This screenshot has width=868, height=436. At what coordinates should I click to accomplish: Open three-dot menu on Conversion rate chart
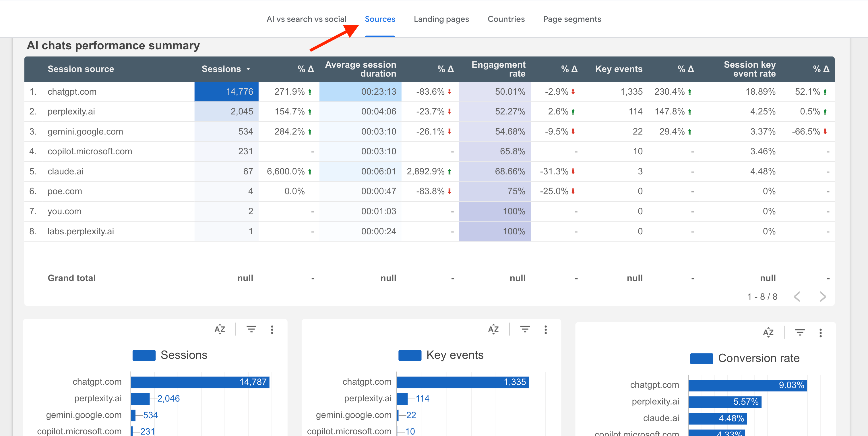click(820, 333)
